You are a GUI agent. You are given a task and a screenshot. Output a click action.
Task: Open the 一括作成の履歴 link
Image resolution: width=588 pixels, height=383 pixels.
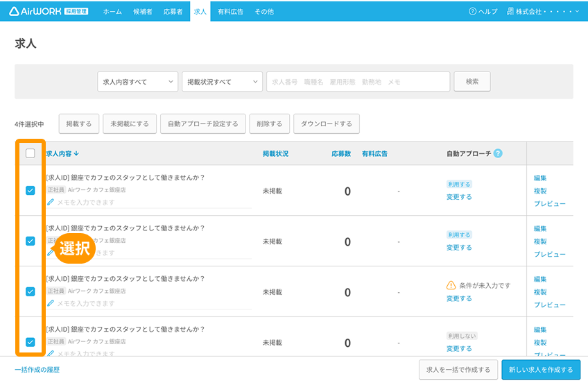pos(37,370)
